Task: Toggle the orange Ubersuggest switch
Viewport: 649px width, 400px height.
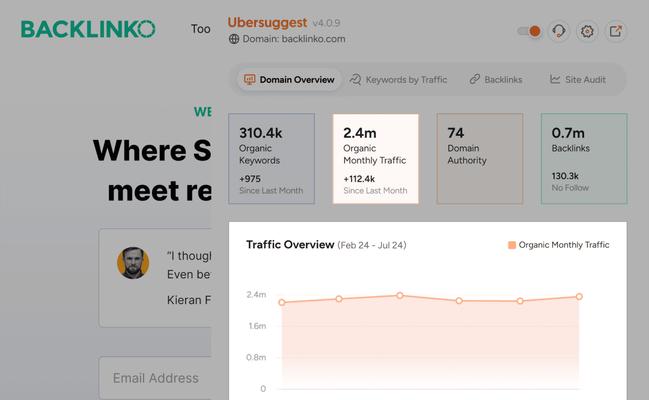Action: 529,31
